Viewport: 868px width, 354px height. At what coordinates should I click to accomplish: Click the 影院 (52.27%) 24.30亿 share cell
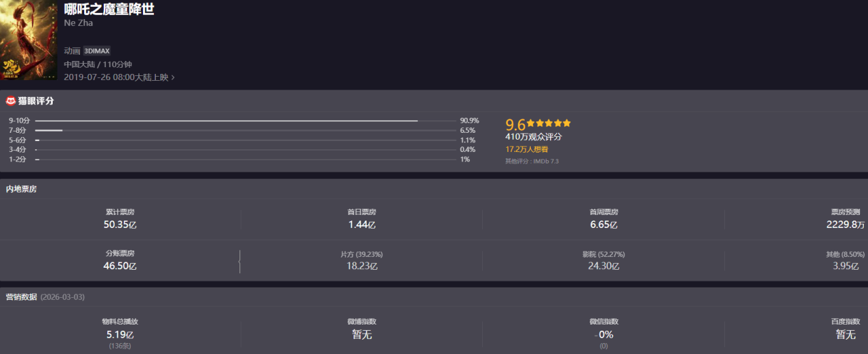coord(603,260)
